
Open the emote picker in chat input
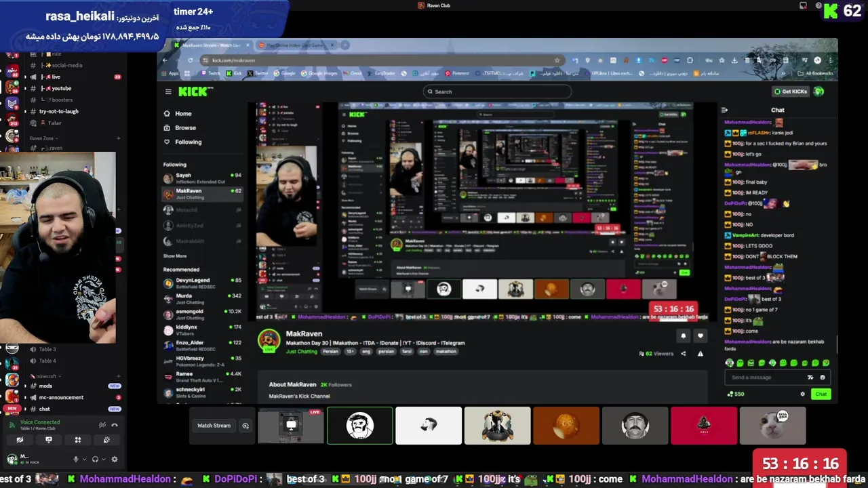pos(823,378)
